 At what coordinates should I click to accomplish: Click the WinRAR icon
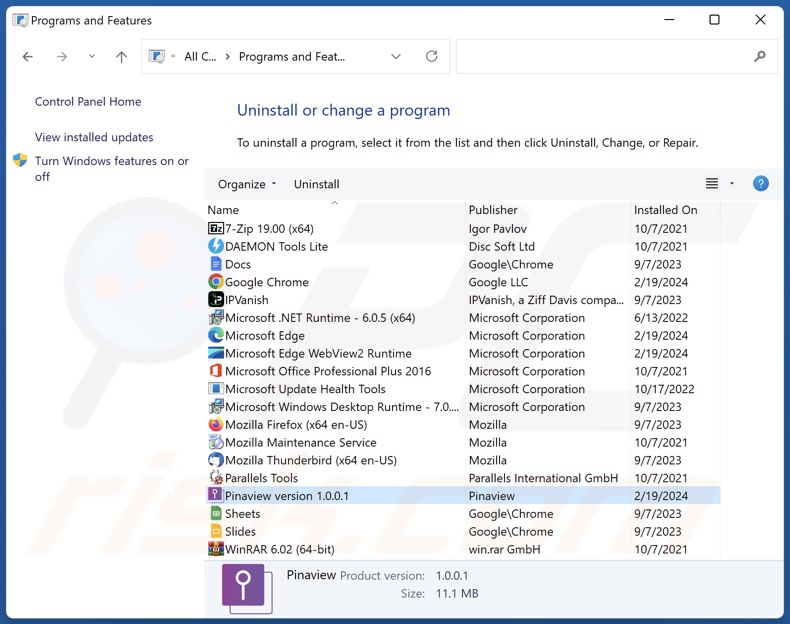tap(216, 549)
